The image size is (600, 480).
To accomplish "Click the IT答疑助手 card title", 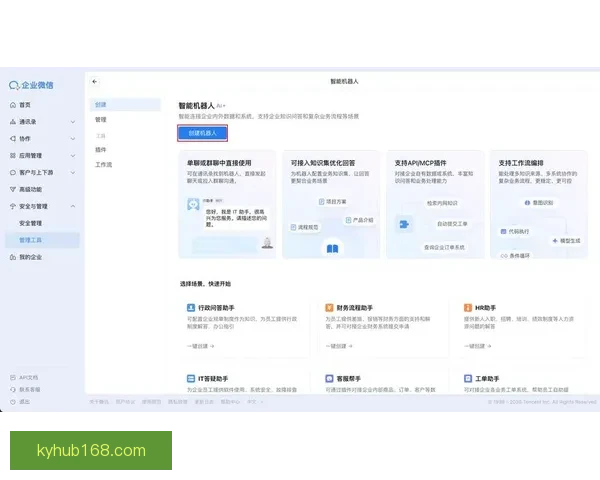I will click(213, 379).
